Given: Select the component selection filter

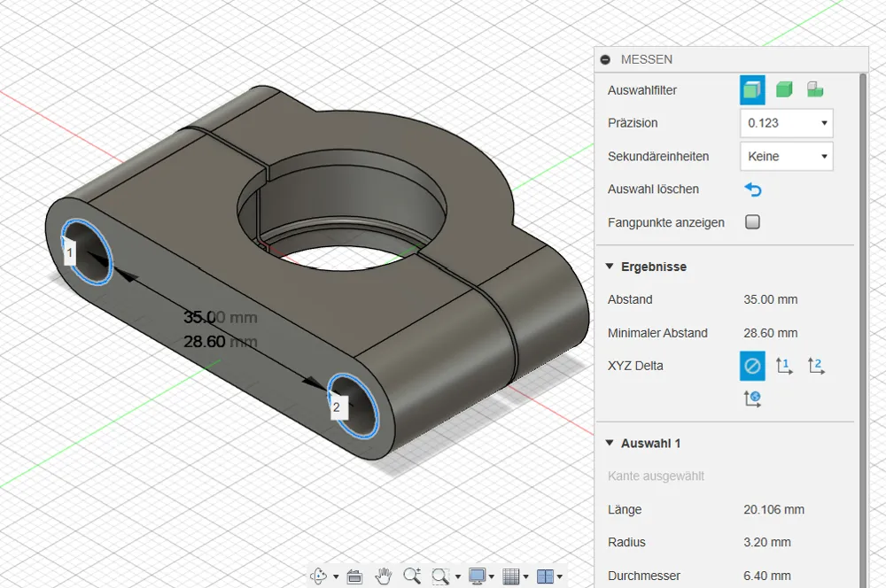Looking at the screenshot, I should [x=815, y=89].
